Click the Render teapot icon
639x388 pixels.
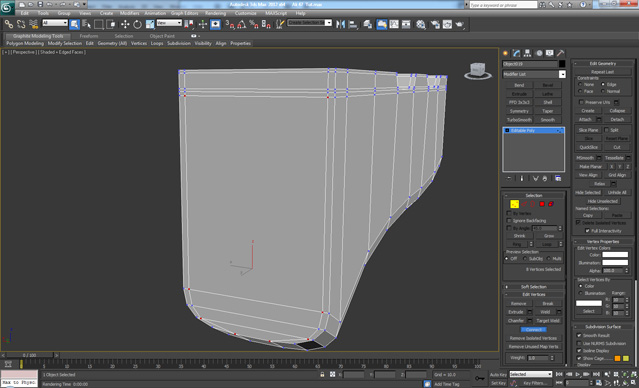coord(460,24)
